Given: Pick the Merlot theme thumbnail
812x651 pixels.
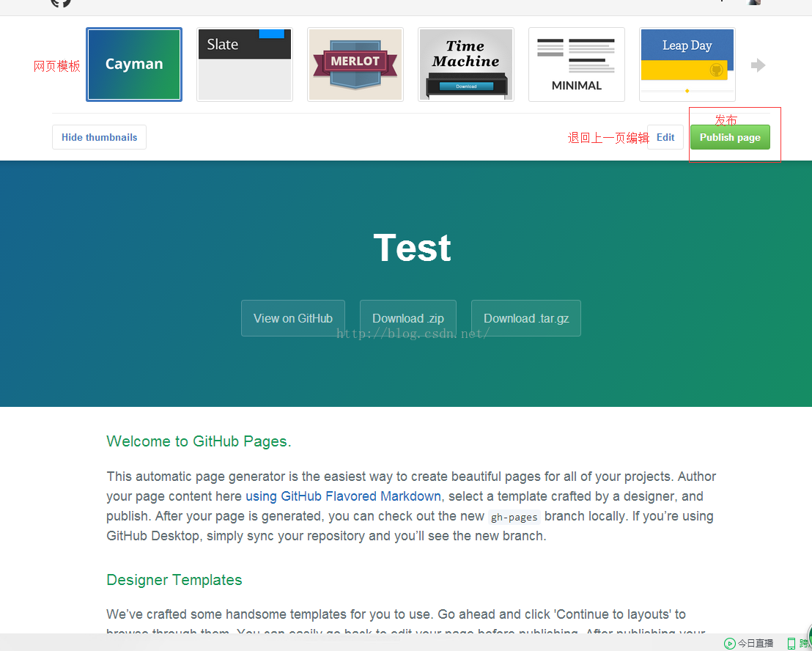Looking at the screenshot, I should coord(355,65).
